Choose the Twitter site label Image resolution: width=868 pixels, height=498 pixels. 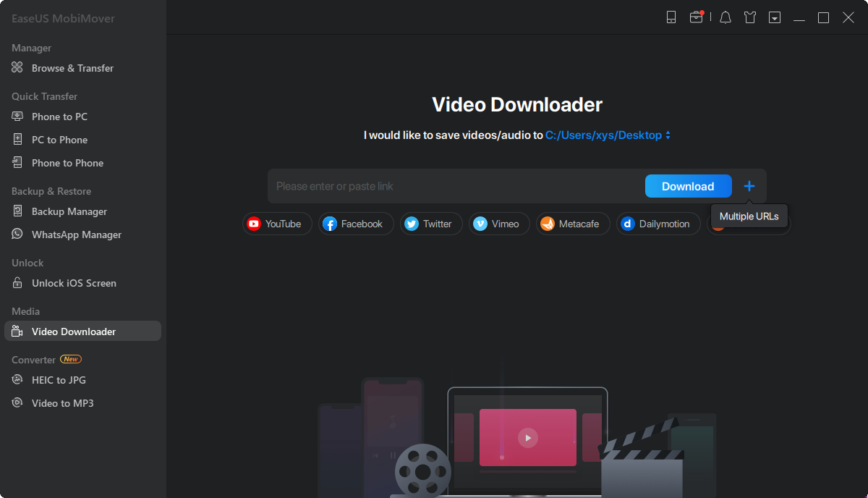coord(437,224)
